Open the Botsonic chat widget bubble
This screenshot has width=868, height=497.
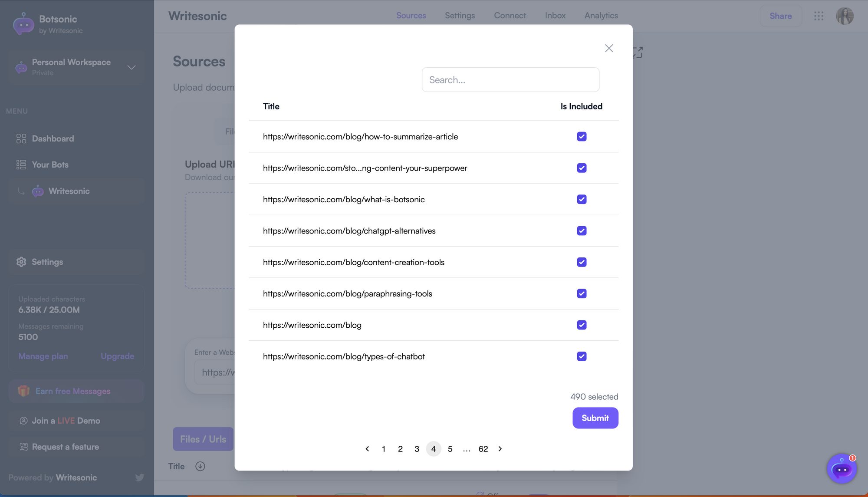(x=842, y=469)
